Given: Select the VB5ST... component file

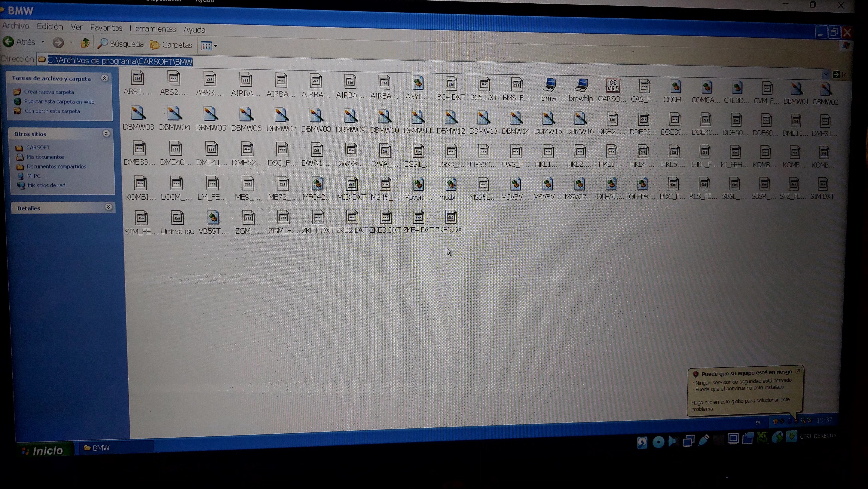Looking at the screenshot, I should click(x=213, y=223).
